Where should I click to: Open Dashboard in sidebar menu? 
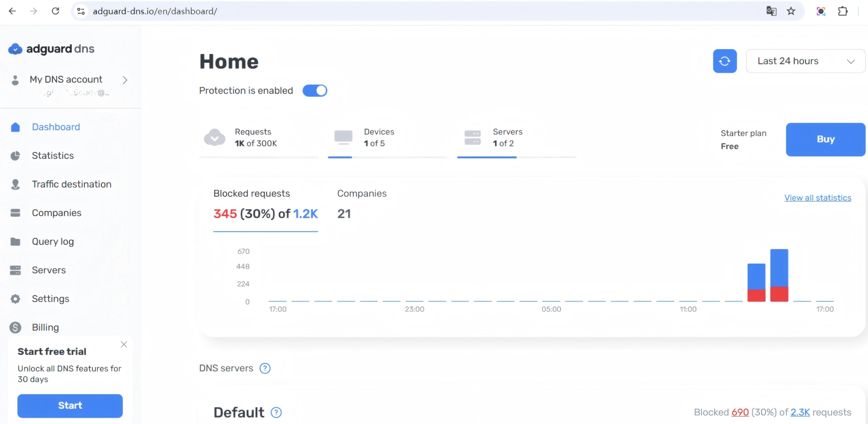click(x=56, y=127)
